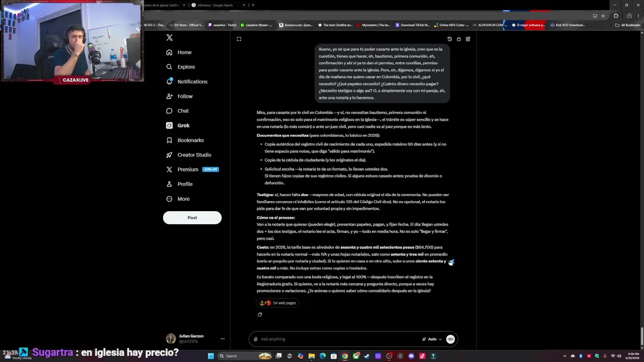The image size is (644, 362).
Task: Open the Windows Start menu
Action: 211,356
